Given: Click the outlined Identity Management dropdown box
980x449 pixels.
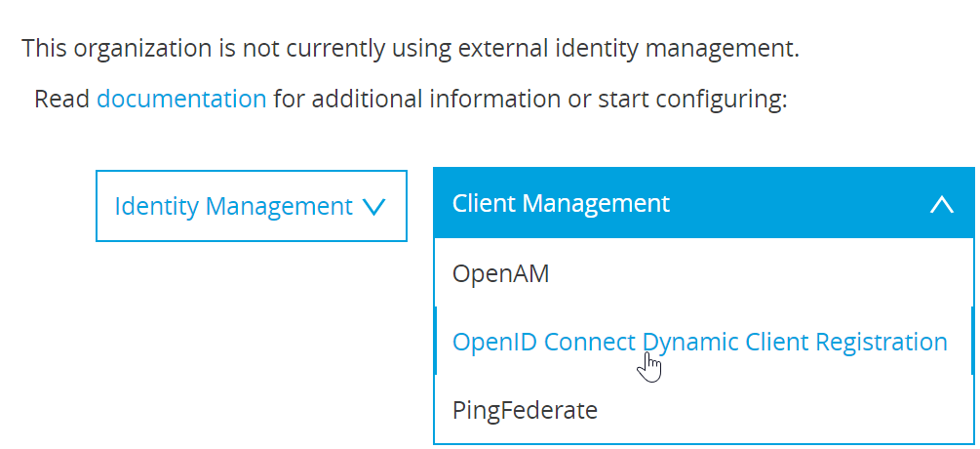Looking at the screenshot, I should [251, 206].
